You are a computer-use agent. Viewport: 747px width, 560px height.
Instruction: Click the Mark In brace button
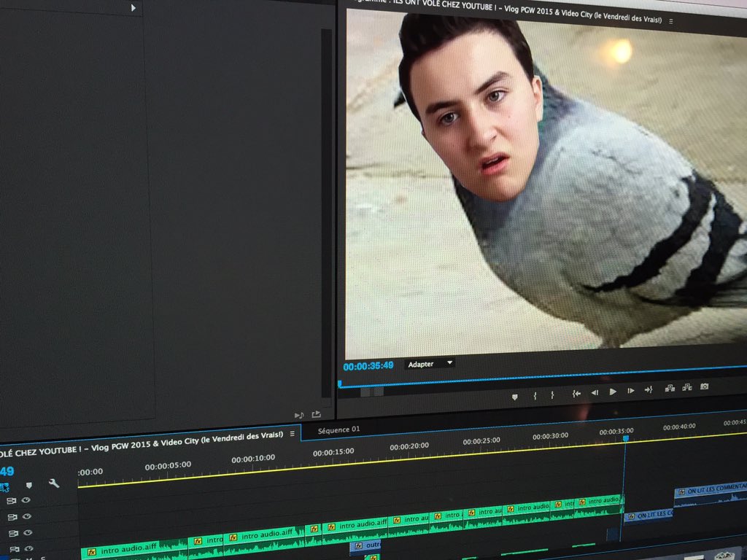tap(535, 395)
